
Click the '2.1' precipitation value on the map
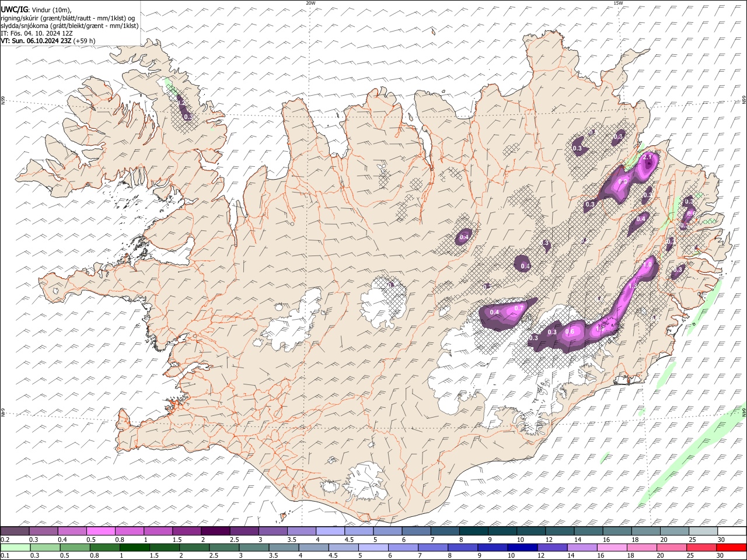pyautogui.click(x=647, y=157)
